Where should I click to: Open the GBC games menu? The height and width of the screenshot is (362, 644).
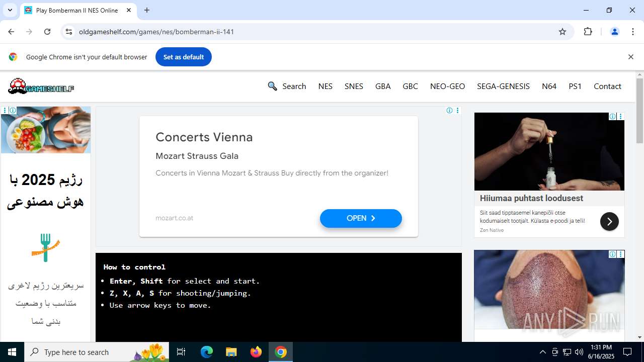(410, 86)
